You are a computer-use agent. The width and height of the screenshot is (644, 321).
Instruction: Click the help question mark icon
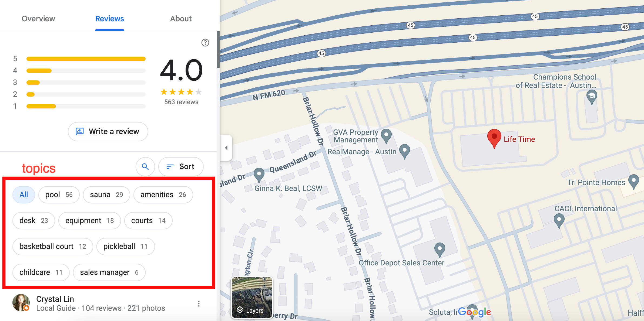(x=205, y=43)
